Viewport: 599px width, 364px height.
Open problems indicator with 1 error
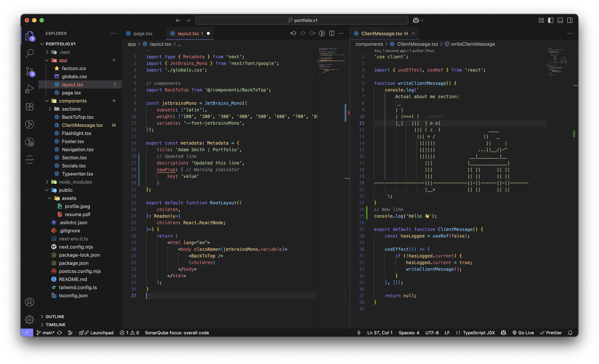pyautogui.click(x=129, y=333)
